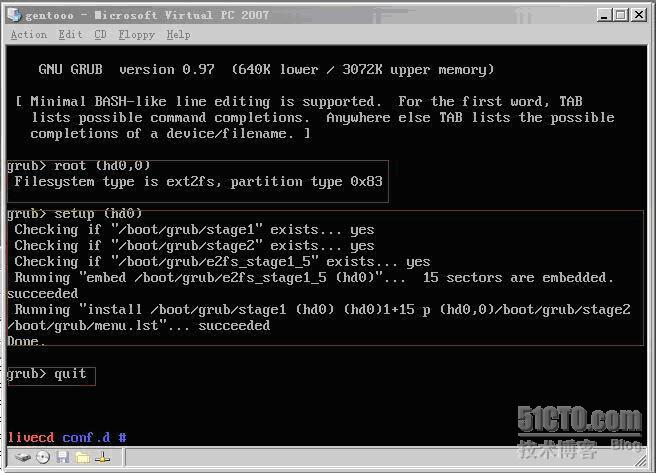Click the 'Filesystem type is ext2fs' line

click(198, 182)
